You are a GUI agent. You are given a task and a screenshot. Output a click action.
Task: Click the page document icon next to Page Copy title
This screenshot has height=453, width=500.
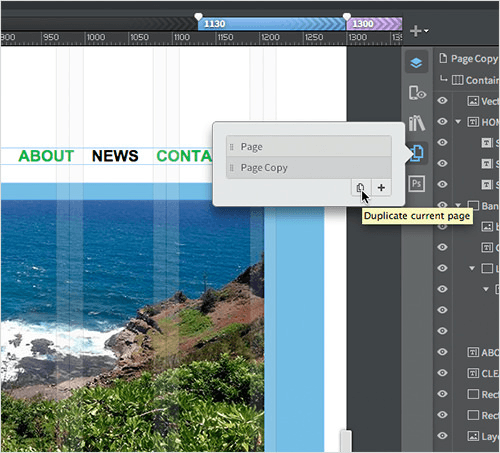tap(443, 58)
